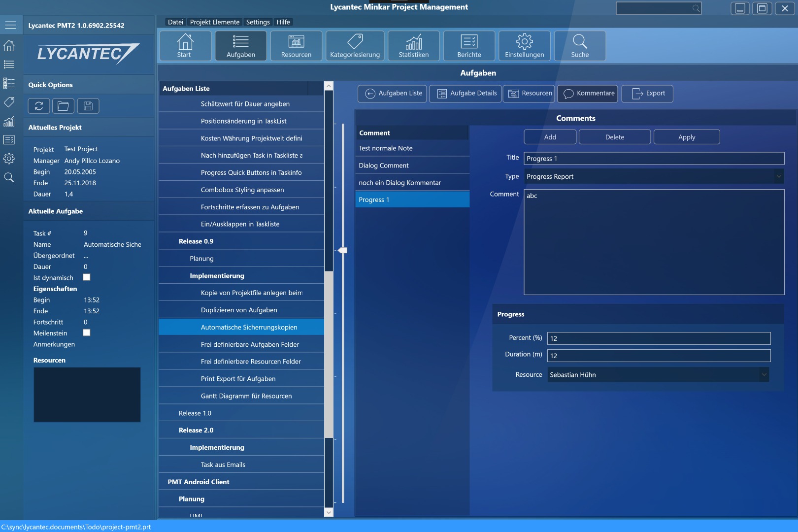Select task 'Duplizieren von Aufgaben'
This screenshot has height=532, width=798.
[241, 310]
